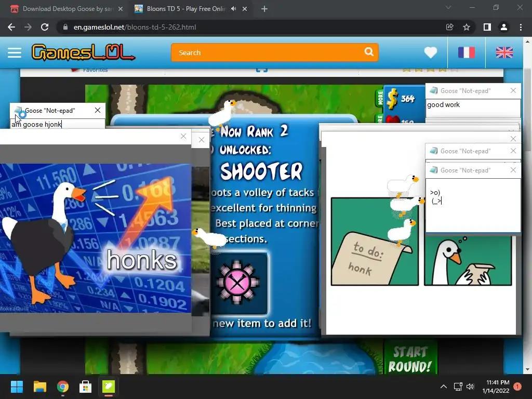Bookmark this page with the star icon
532x399 pixels.
pyautogui.click(x=467, y=27)
